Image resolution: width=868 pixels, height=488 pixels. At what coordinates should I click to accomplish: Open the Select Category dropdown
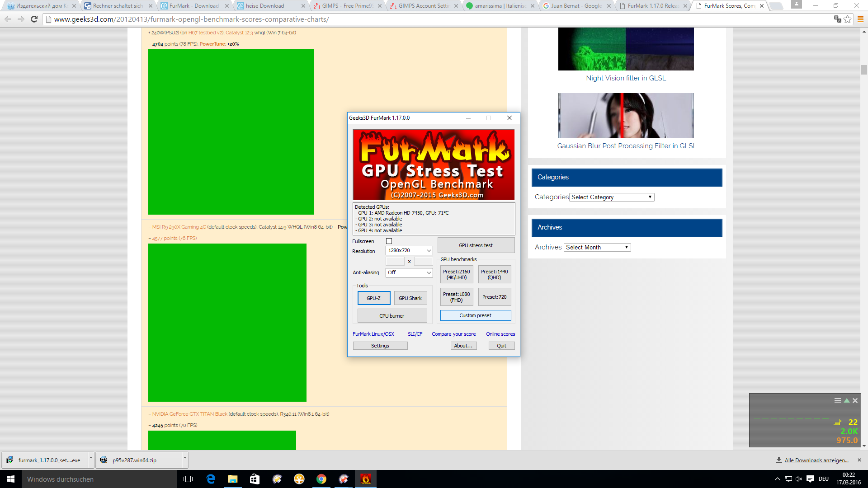(x=612, y=197)
